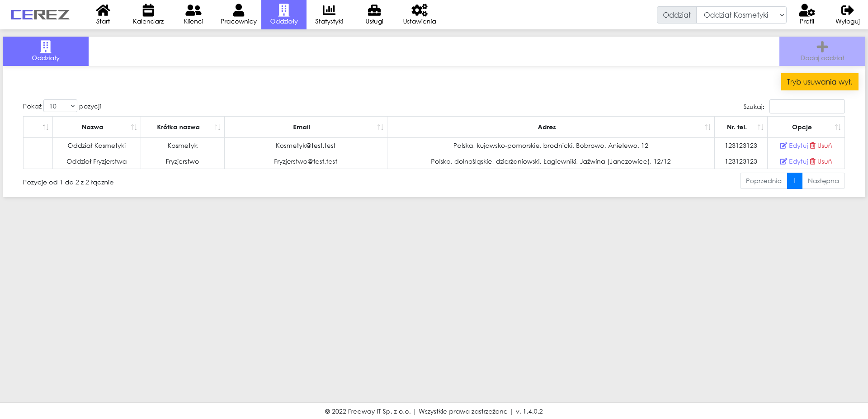Expand the Oddział Kosmetyki branch dropdown

[741, 15]
